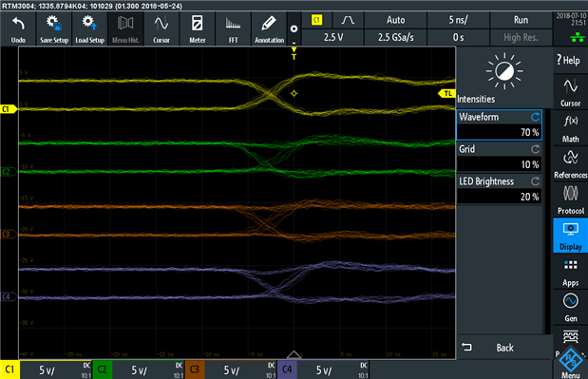Select the Annotation pencil tool

point(269,28)
